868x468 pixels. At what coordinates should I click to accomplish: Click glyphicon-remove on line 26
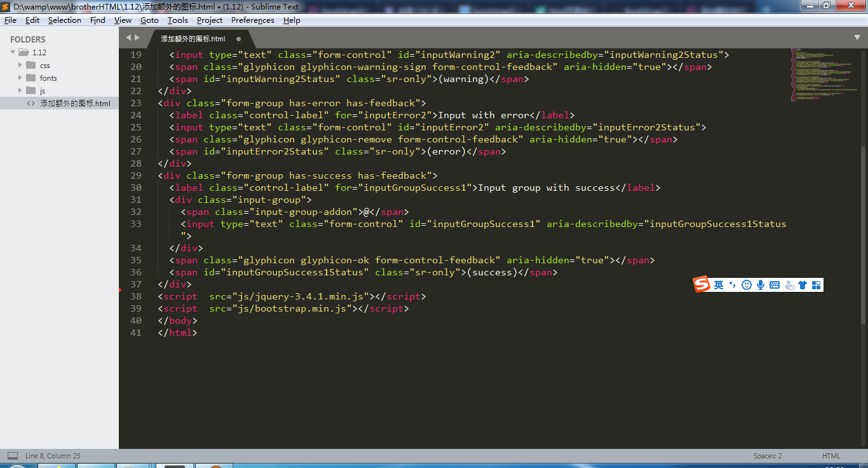click(346, 139)
